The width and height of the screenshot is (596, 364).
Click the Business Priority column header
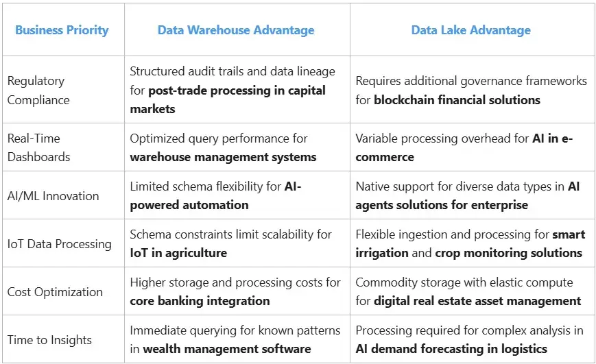tap(62, 30)
